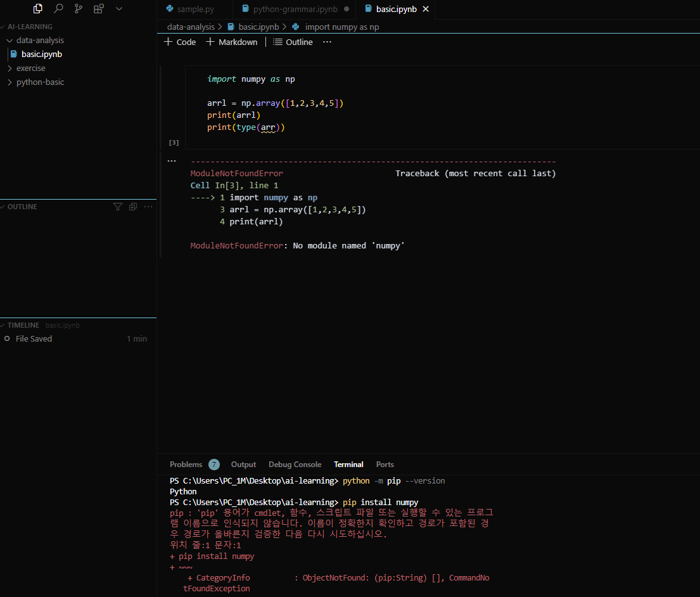Open the Ports panel tab
This screenshot has height=597, width=700.
pyautogui.click(x=385, y=465)
